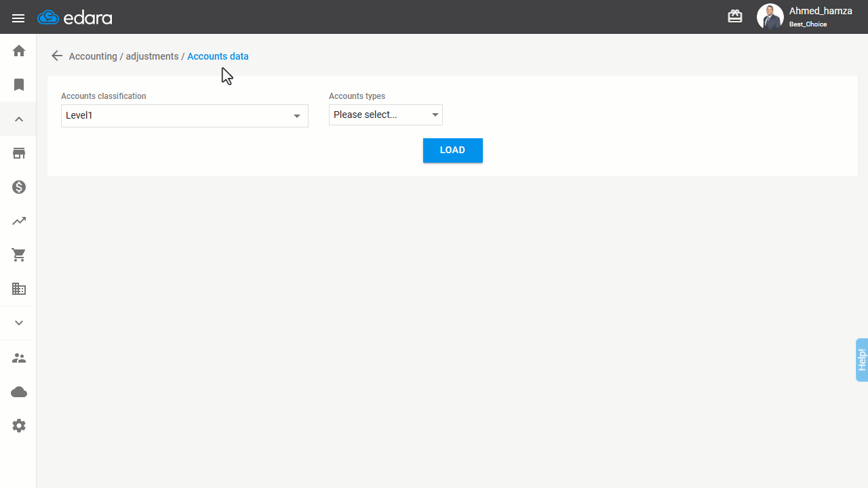The height and width of the screenshot is (488, 868).
Task: Open Accounts classification dropdown showing Level1
Action: [x=184, y=116]
